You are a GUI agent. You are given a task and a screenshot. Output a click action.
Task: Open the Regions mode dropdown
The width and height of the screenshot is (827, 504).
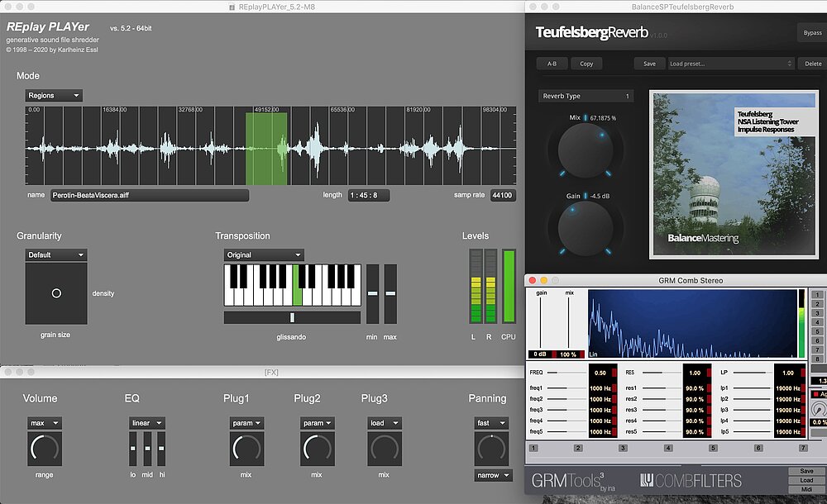(54, 96)
